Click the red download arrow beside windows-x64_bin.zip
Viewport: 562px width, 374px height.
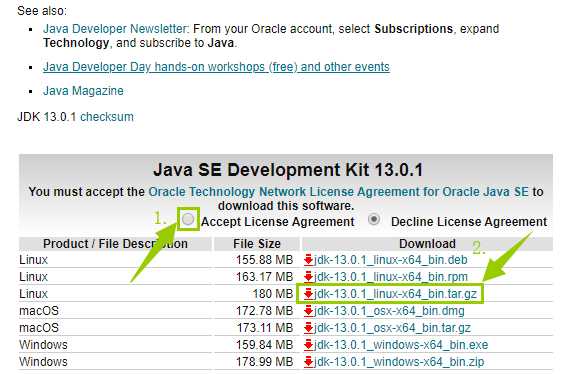tap(308, 361)
